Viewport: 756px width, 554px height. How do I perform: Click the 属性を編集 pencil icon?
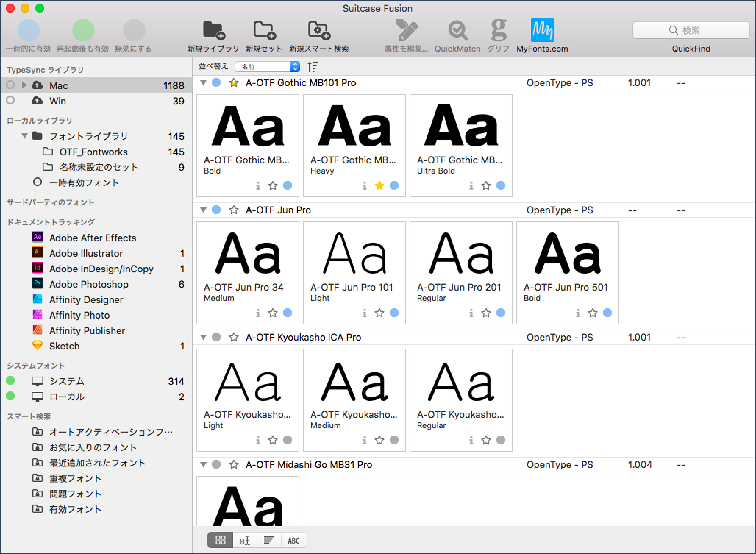click(406, 30)
